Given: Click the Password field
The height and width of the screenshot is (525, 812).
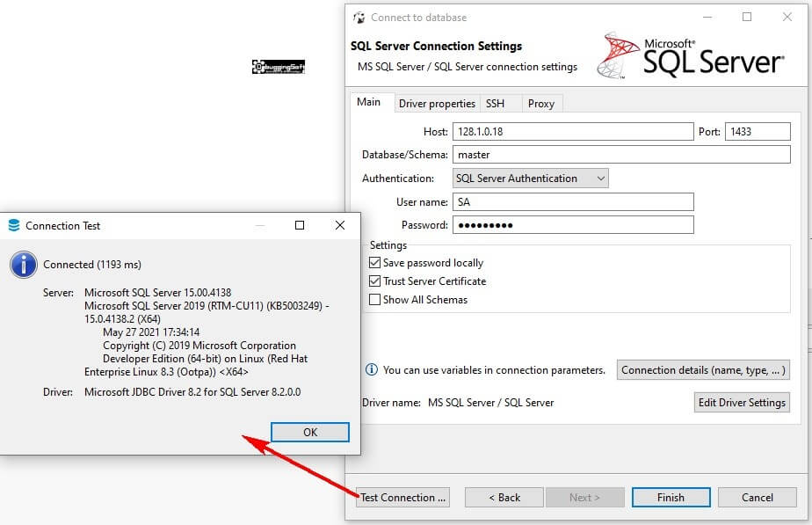Looking at the screenshot, I should point(573,225).
